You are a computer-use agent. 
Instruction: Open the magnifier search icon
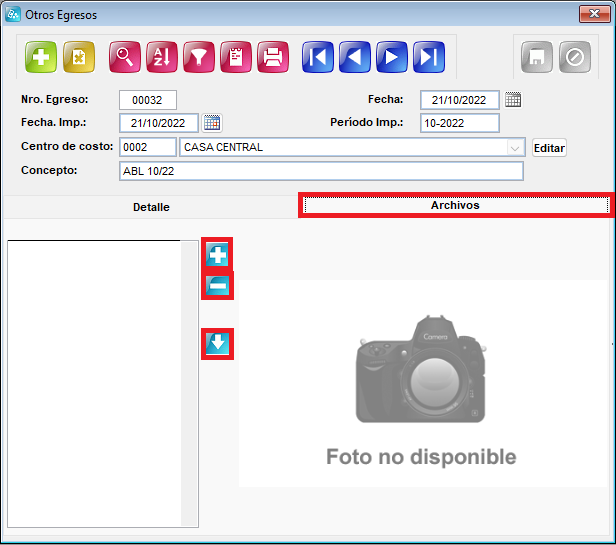point(125,57)
